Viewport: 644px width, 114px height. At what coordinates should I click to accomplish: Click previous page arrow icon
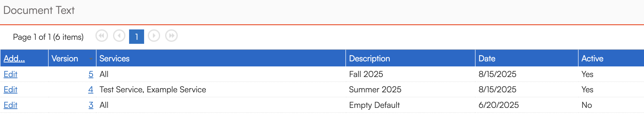119,36
